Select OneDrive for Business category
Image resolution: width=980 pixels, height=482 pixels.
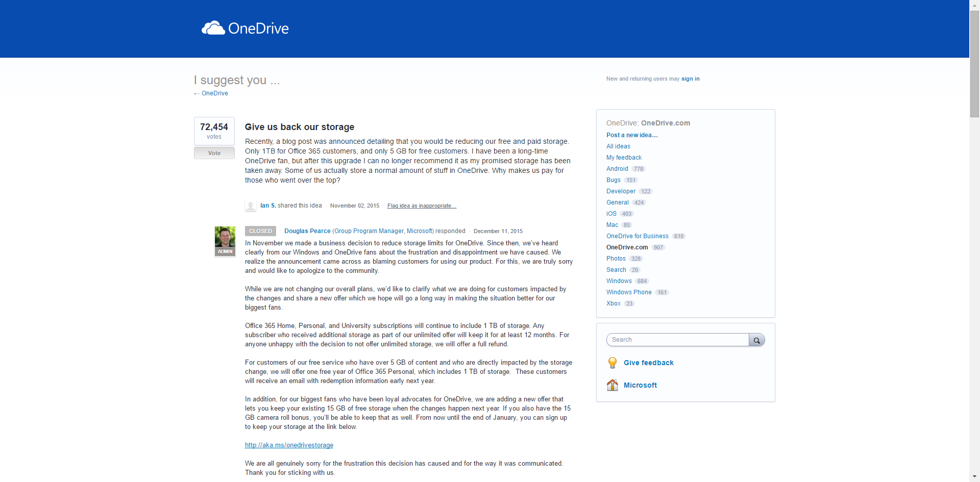pos(638,236)
